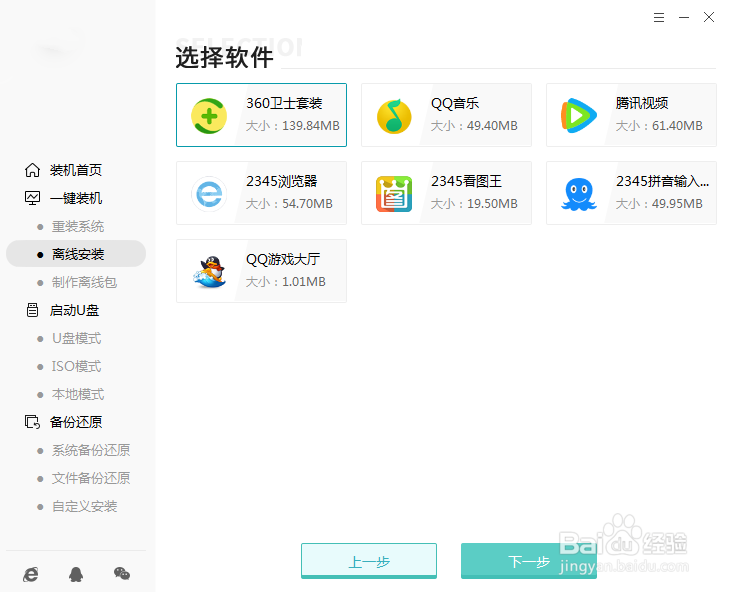This screenshot has width=729, height=592.
Task: Select 离线安装 submenu item
Action: pyautogui.click(x=76, y=254)
